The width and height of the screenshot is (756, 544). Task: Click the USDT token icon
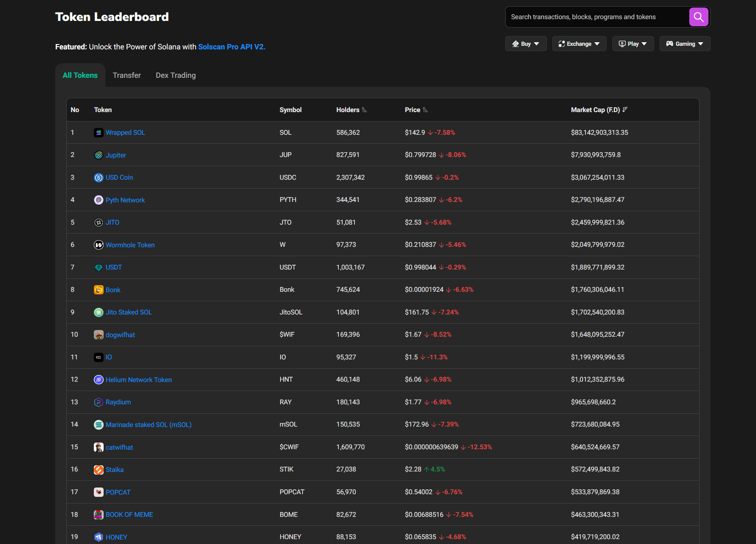[x=99, y=267]
